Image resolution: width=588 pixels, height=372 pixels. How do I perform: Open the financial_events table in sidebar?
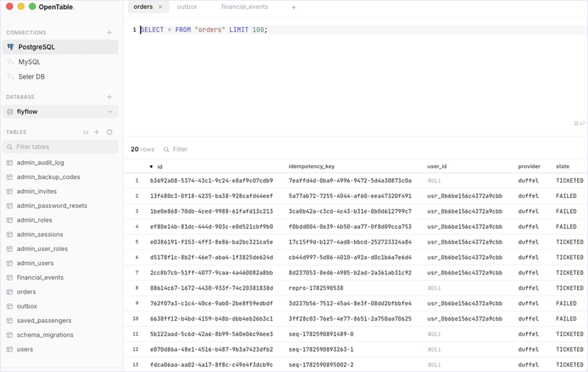point(40,277)
